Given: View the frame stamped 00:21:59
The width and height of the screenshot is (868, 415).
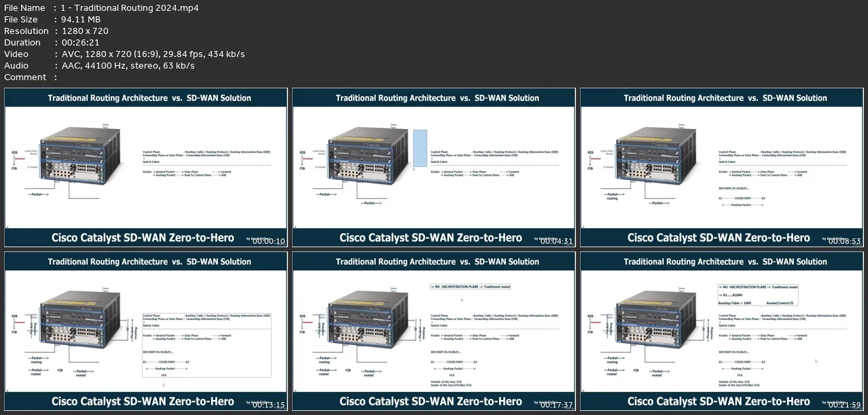Looking at the screenshot, I should click(722, 331).
